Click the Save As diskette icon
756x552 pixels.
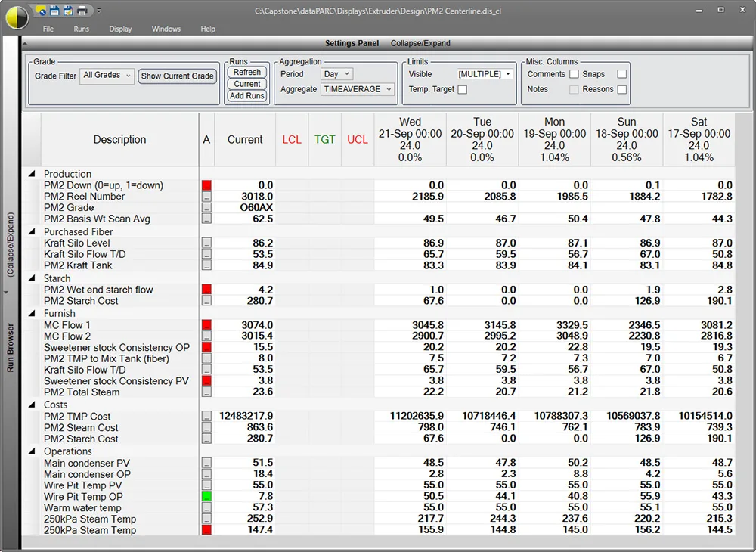(x=67, y=10)
